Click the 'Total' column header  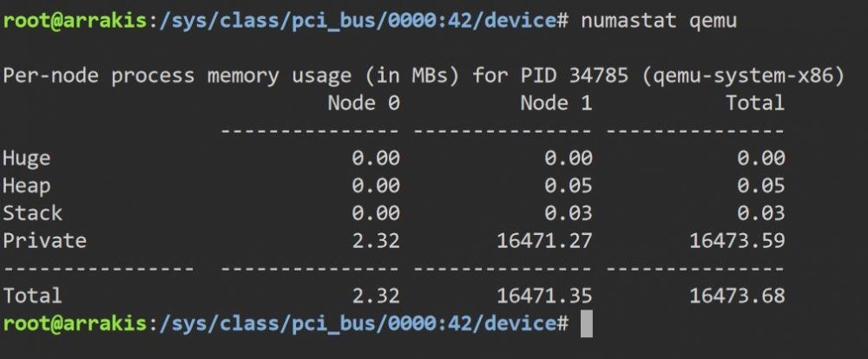click(755, 103)
